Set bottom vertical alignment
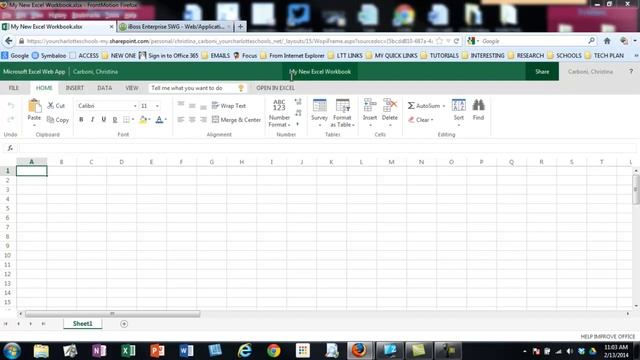The width and height of the screenshot is (640, 360). coord(203,107)
